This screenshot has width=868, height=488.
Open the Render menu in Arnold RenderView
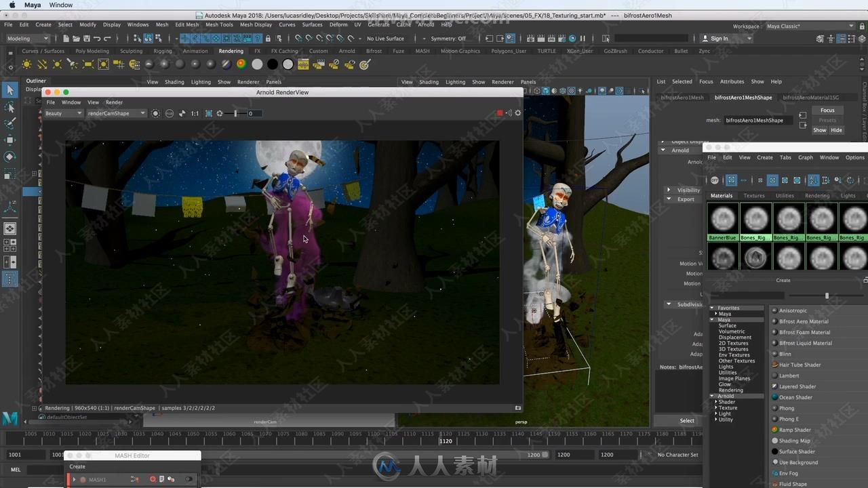point(114,102)
